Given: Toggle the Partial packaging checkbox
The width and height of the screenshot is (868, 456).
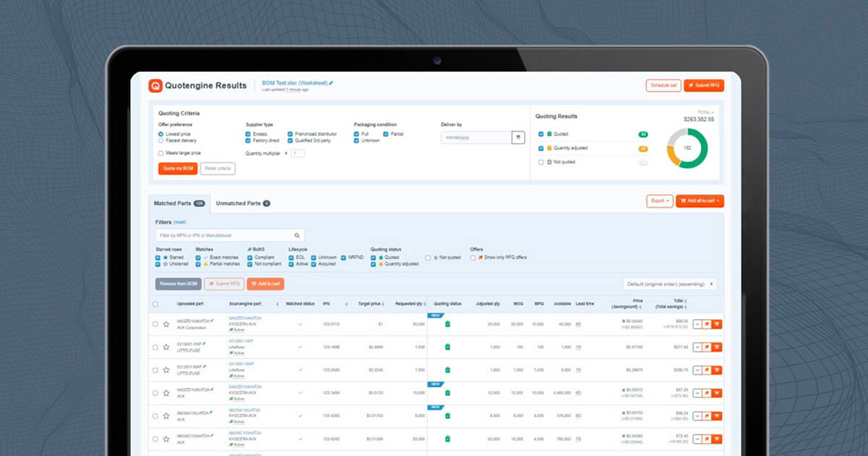Looking at the screenshot, I should pyautogui.click(x=386, y=135).
